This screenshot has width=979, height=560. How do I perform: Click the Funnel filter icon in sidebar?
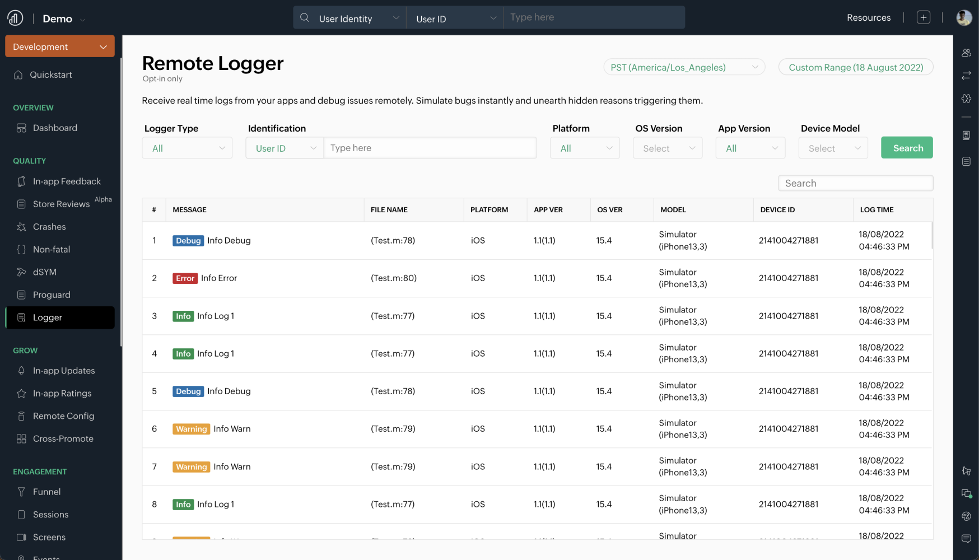[21, 492]
